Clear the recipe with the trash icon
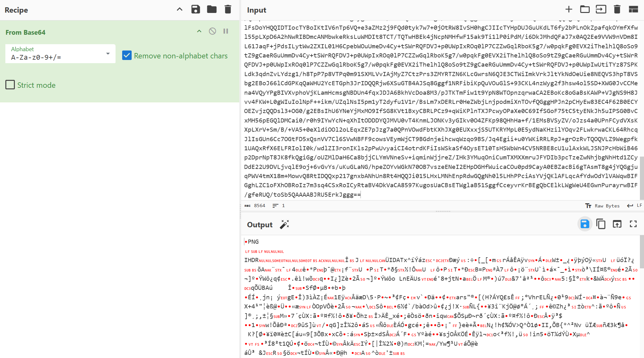 [x=228, y=9]
